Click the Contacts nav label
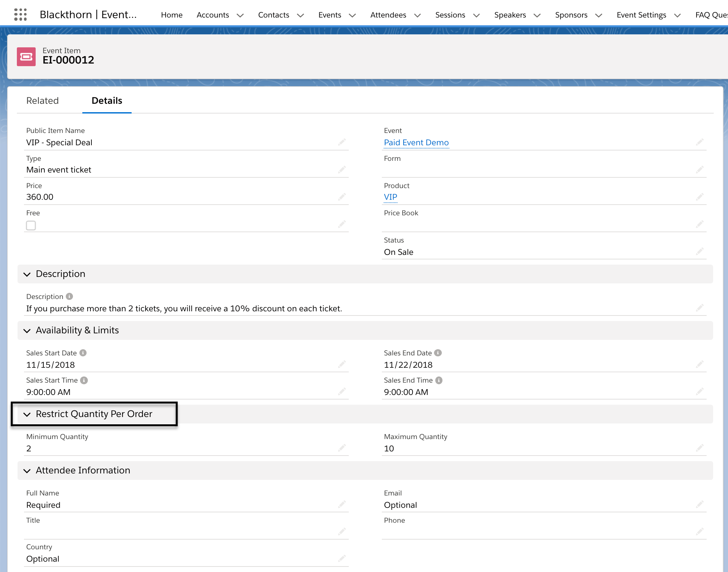The image size is (728, 572). tap(274, 15)
